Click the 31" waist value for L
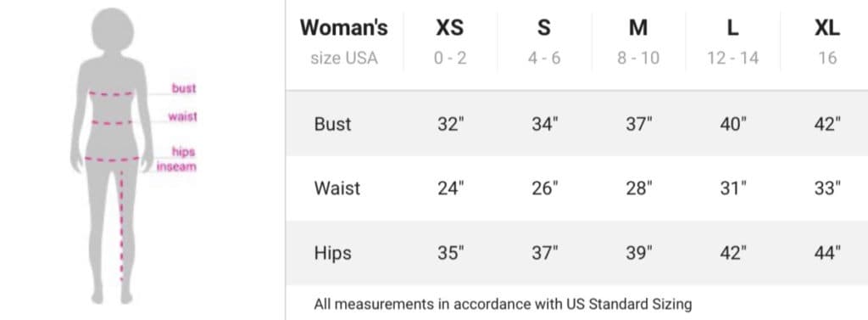This screenshot has width=868, height=320. pos(733,188)
